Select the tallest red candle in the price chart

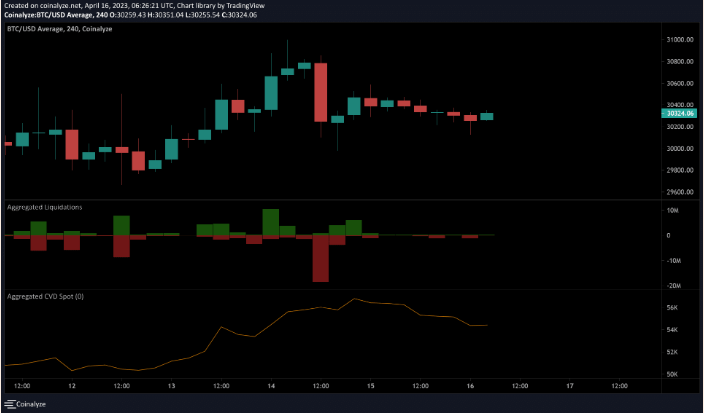(321, 92)
